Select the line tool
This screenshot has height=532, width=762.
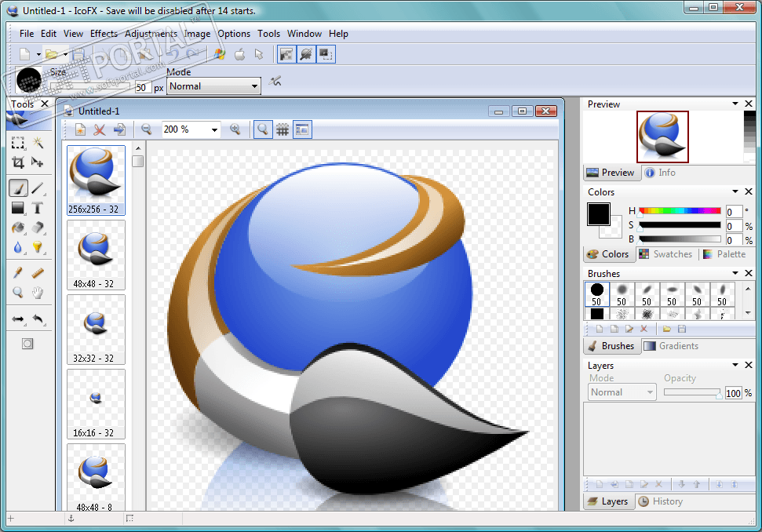[38, 188]
